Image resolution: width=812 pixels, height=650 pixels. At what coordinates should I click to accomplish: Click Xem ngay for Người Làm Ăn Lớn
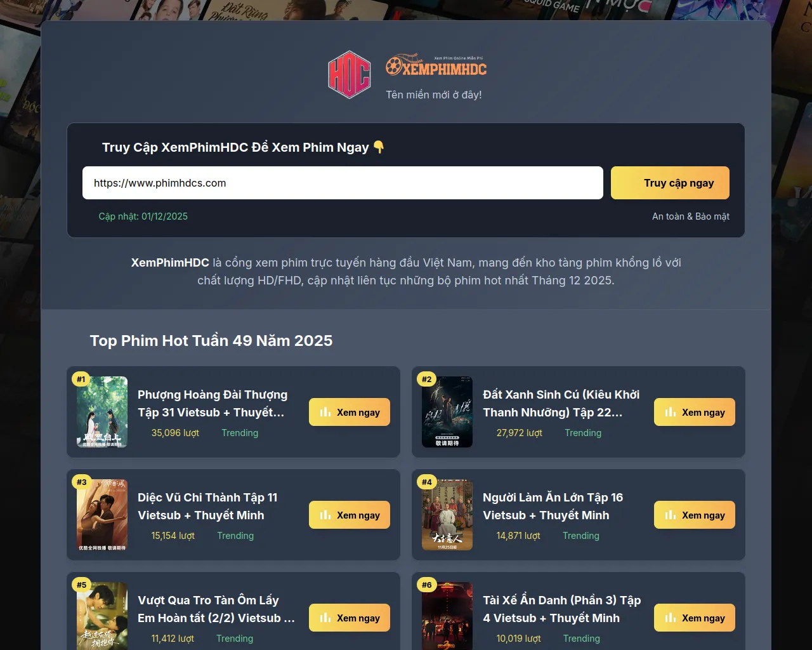coord(695,515)
